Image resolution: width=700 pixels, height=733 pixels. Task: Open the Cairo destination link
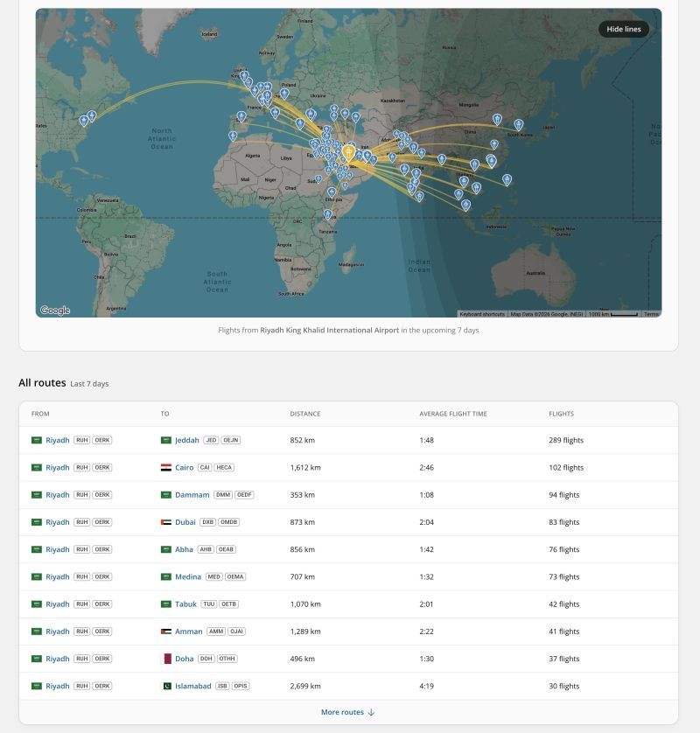(x=185, y=467)
